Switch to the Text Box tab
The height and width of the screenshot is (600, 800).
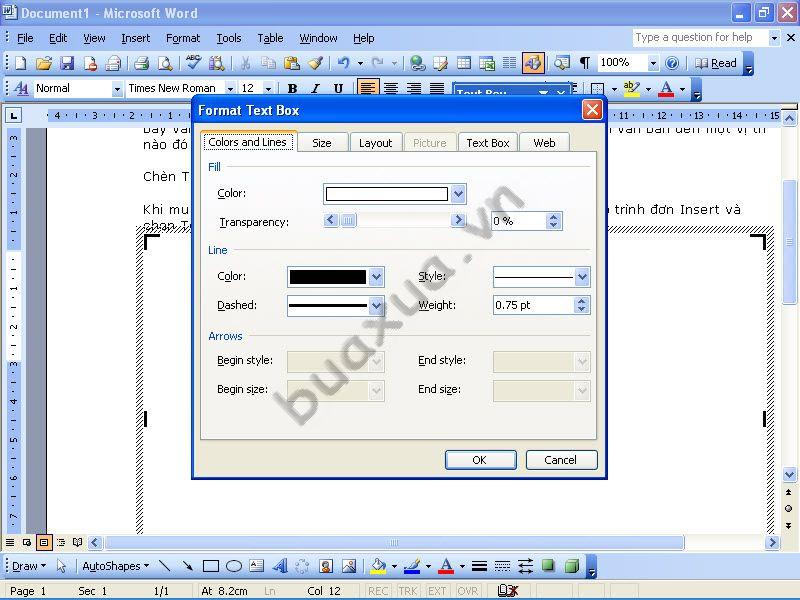[488, 143]
